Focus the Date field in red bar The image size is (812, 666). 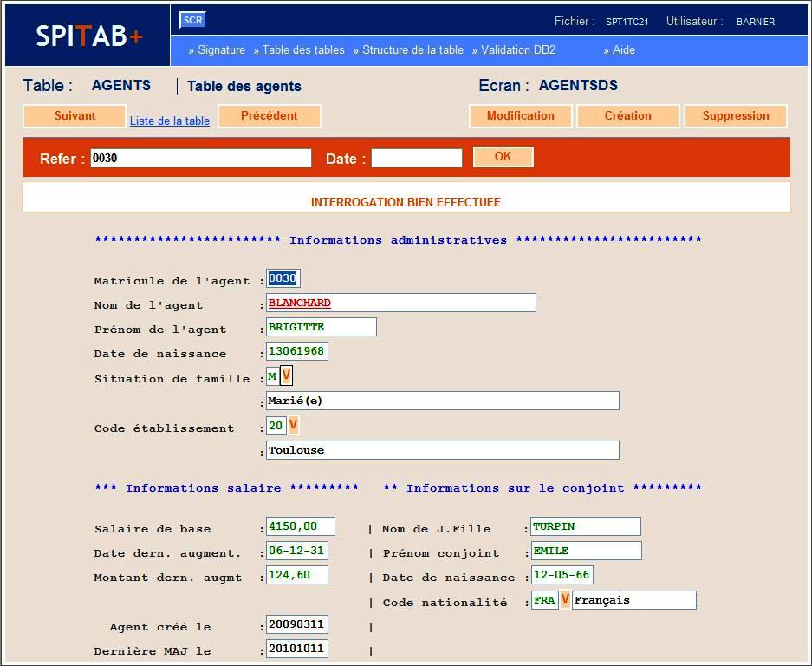point(416,158)
